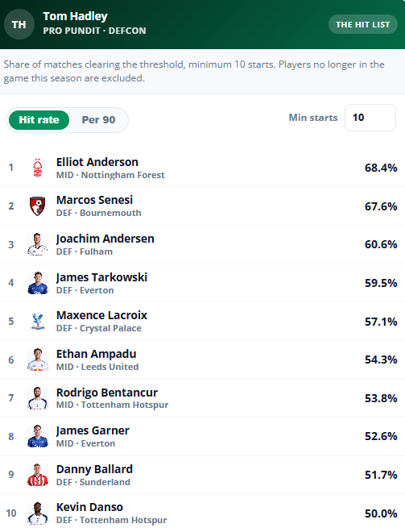Select the Hit rate toggle option
The image size is (405, 532).
pos(39,120)
